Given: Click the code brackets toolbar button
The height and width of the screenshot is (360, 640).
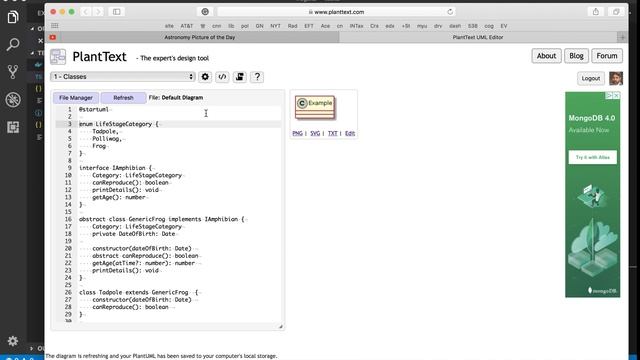Looking at the screenshot, I should click(x=222, y=77).
